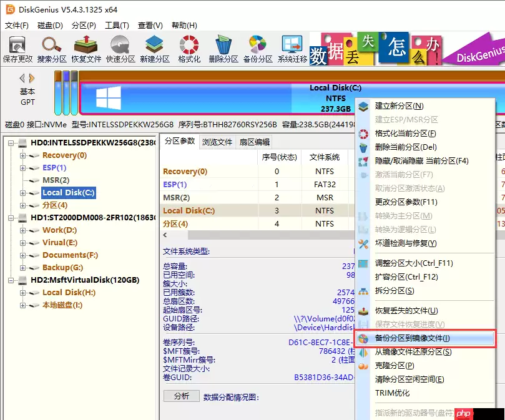Click the table horizontal scrollbar left arrow
Screen dimensions: 505x420
click(165, 235)
